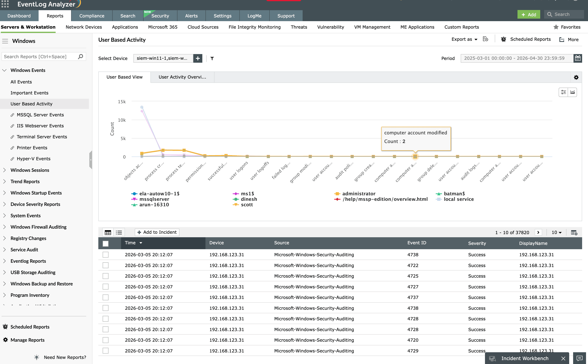The width and height of the screenshot is (588, 364).
Task: Expand Trend Reports section
Action: pyautogui.click(x=4, y=182)
